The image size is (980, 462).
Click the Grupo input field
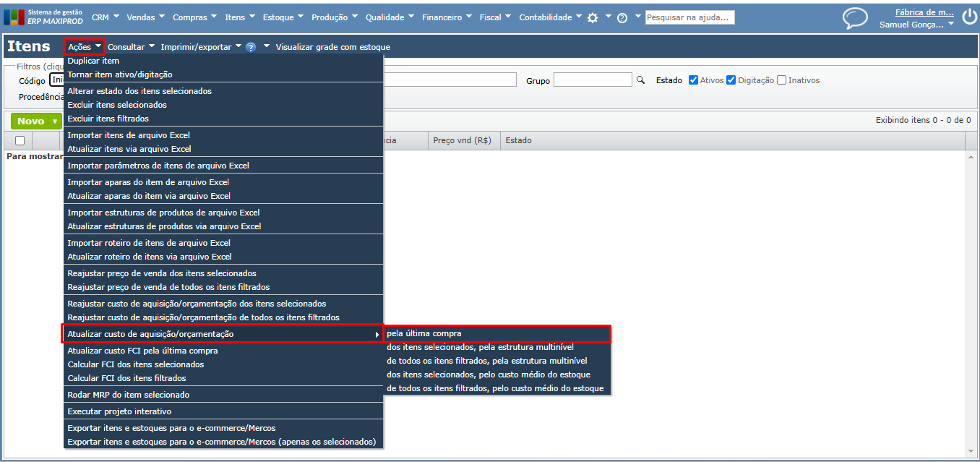pos(593,80)
